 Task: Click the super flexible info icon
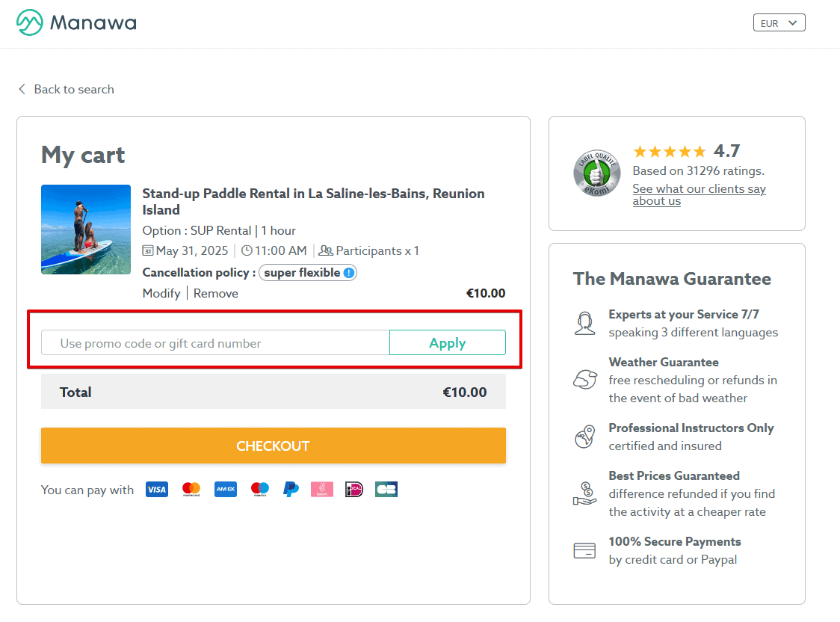pos(349,273)
